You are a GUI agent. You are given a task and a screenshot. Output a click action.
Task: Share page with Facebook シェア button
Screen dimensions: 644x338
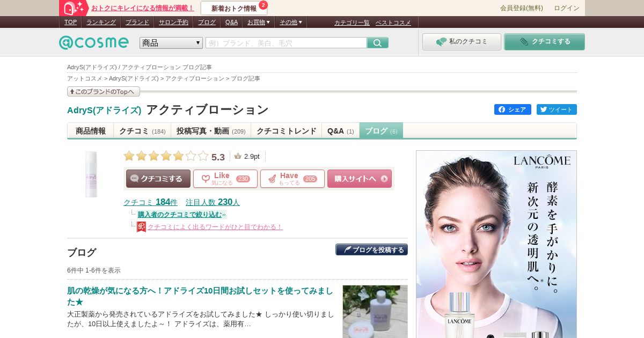pos(513,109)
